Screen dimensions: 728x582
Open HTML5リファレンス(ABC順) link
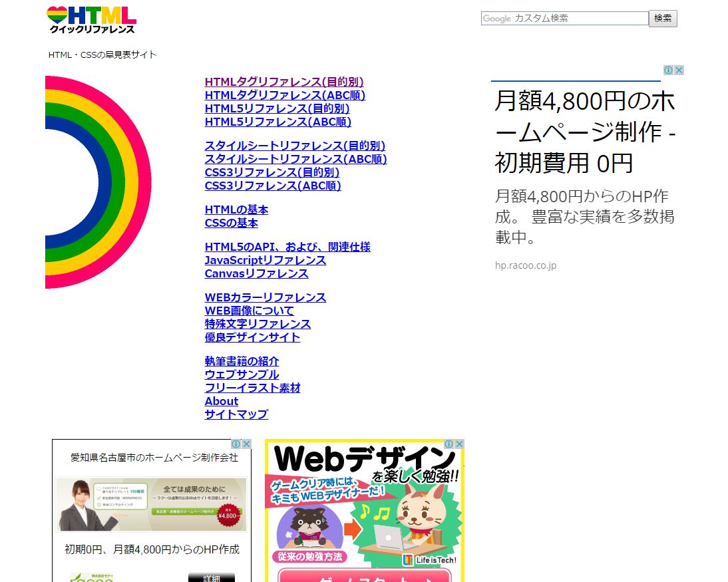click(277, 122)
